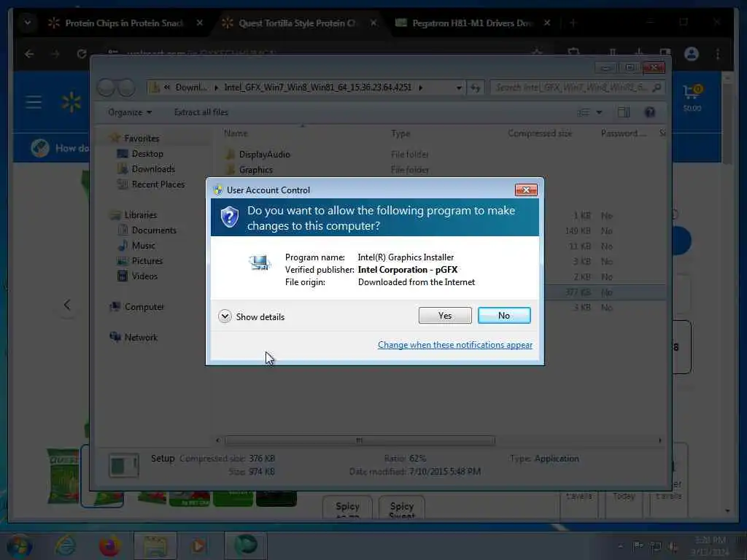Screen dimensions: 747x560
Task: Click Explorer view mode icon
Action: point(583,112)
